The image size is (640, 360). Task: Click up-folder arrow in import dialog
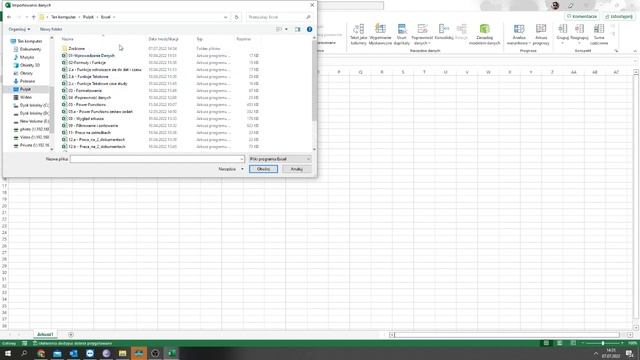(33, 17)
